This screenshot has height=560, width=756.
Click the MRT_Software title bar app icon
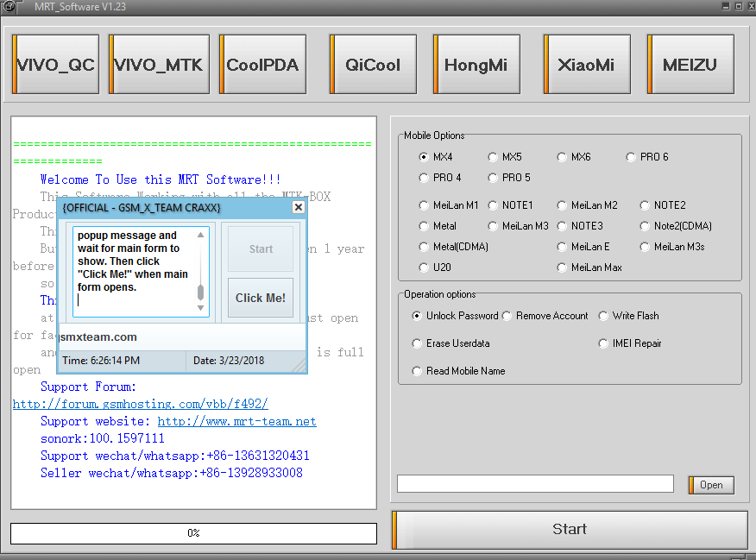pos(9,6)
